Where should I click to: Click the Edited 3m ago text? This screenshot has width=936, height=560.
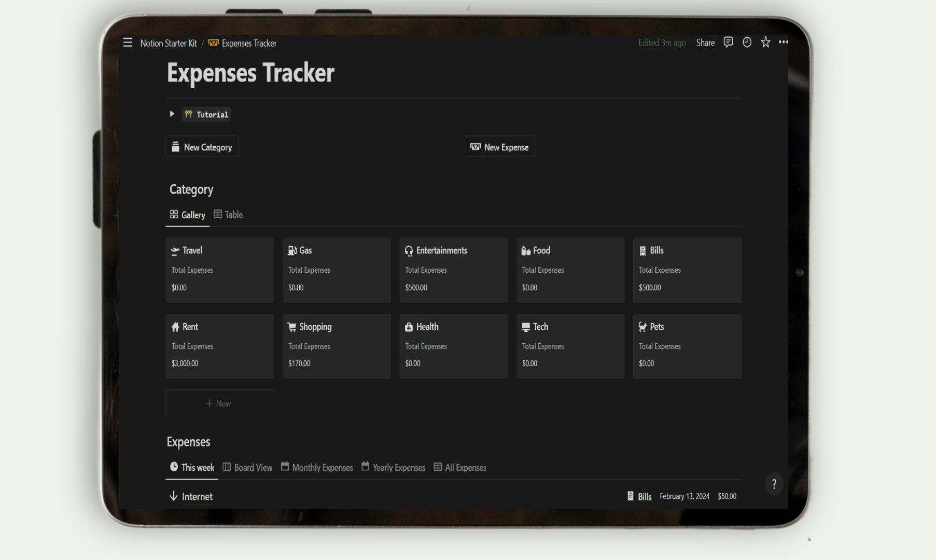[662, 43]
